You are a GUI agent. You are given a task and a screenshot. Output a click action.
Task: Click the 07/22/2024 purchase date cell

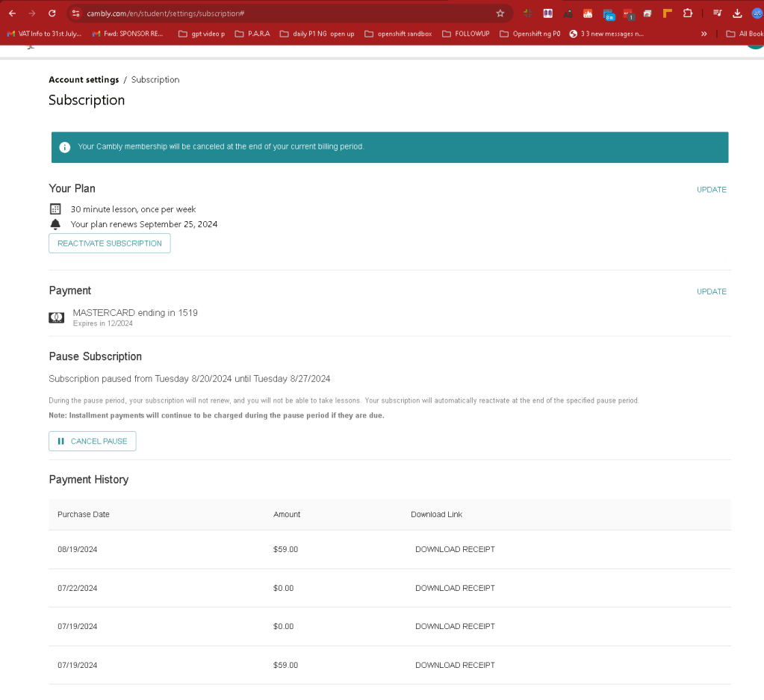pyautogui.click(x=78, y=589)
